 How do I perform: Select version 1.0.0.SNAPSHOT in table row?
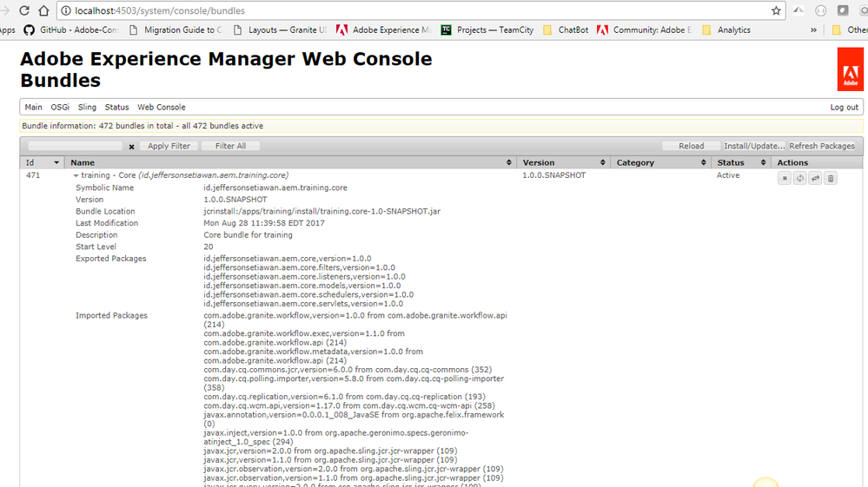(554, 175)
